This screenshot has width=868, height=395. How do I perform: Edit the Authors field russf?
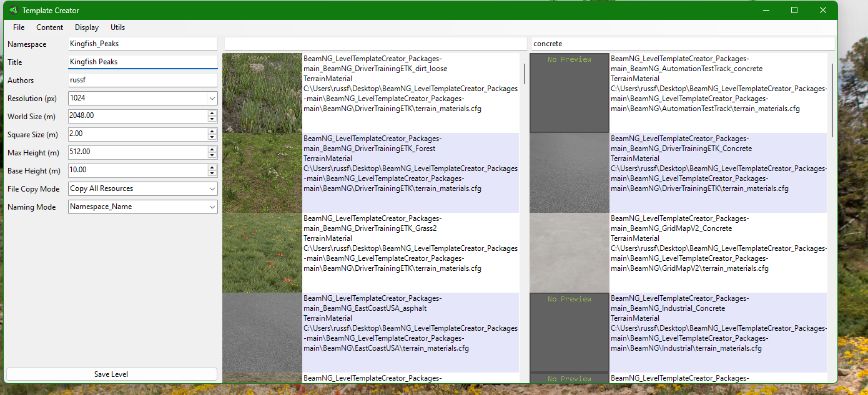coord(142,80)
